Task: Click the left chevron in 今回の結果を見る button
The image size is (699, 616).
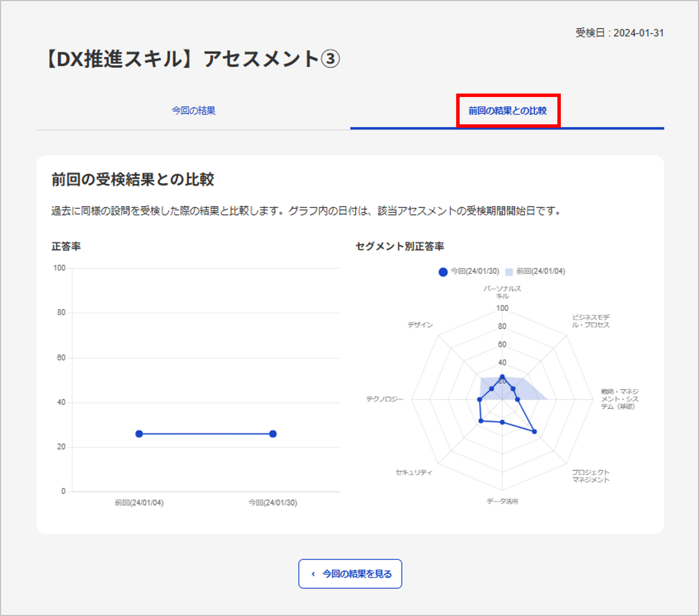Action: 313,574
